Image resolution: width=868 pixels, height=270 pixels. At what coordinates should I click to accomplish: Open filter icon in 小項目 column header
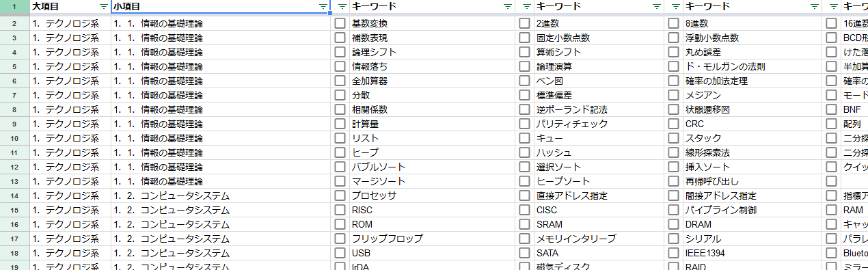tap(323, 6)
